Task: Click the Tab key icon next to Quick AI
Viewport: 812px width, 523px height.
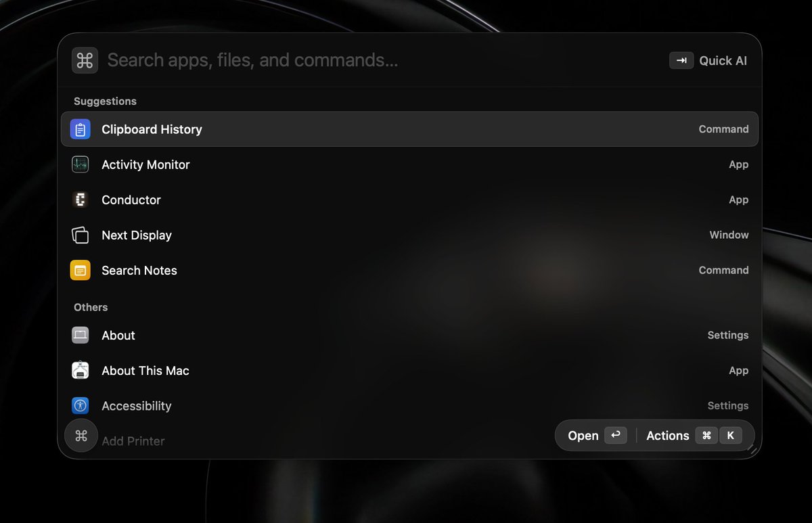Action: pos(681,60)
